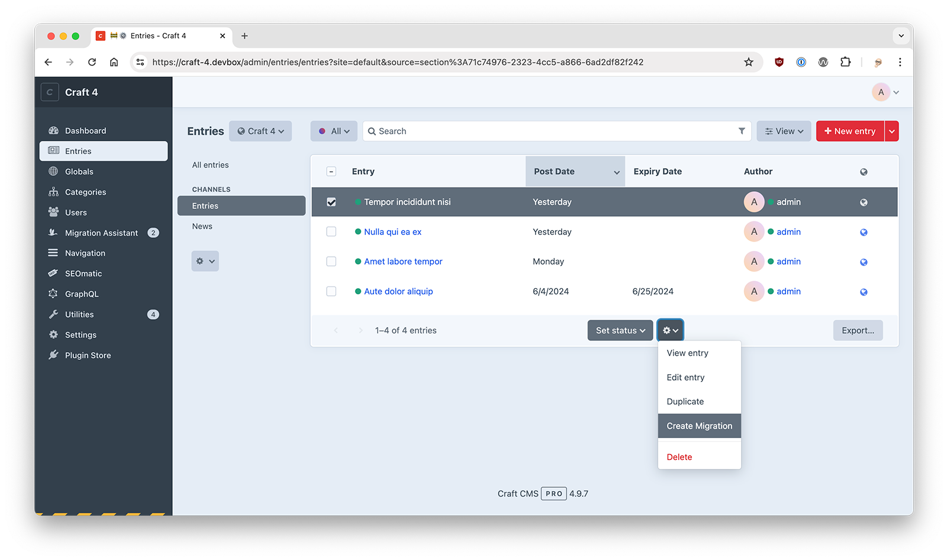Viewport: 947px width, 560px height.
Task: Uncheck the Tempor incididunt nisi entry
Action: tap(331, 202)
